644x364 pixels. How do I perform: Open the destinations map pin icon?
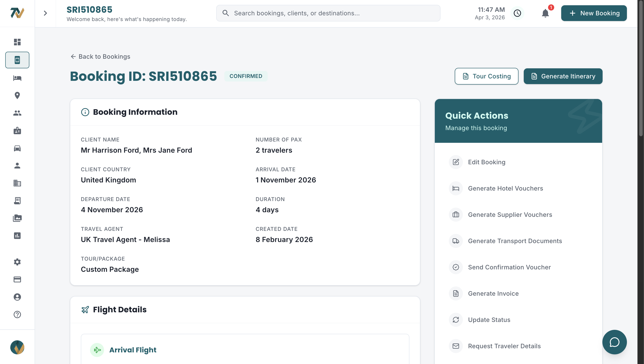(17, 95)
